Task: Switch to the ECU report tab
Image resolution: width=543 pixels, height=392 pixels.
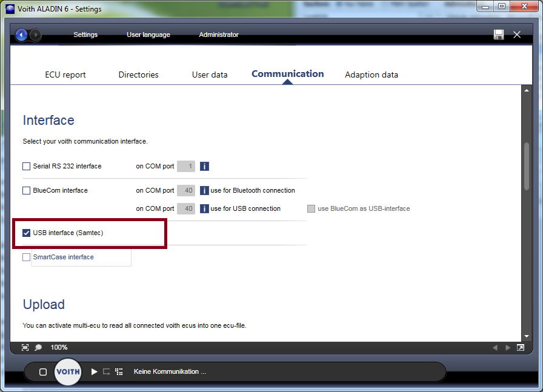Action: (65, 75)
